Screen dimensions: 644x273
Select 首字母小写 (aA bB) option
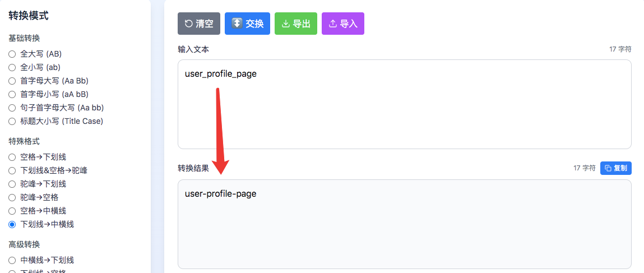tap(12, 94)
